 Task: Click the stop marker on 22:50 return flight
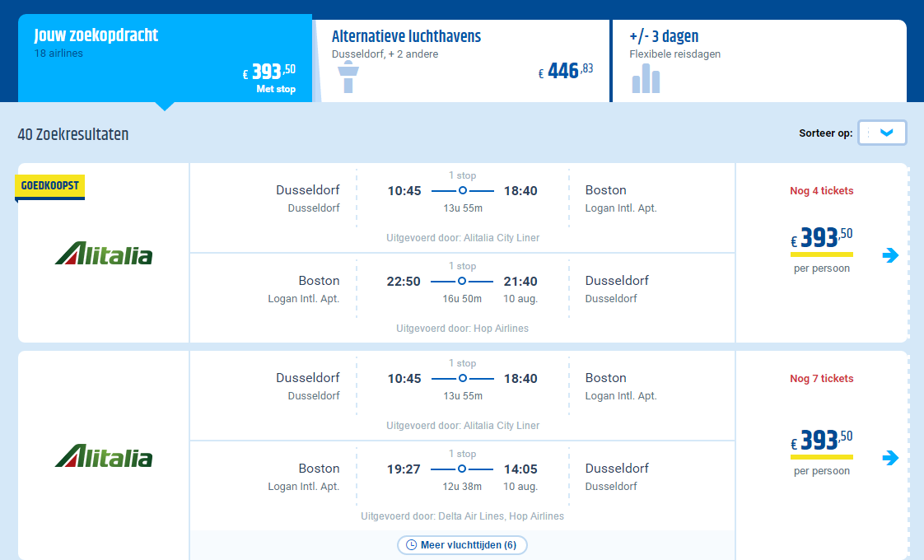[x=462, y=281]
